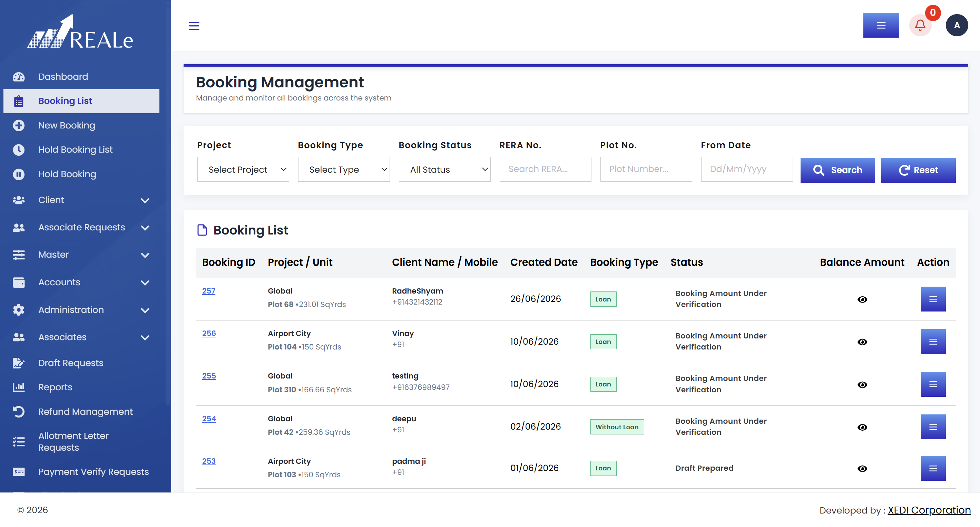
Task: View balance amount for booking 255
Action: pos(862,385)
